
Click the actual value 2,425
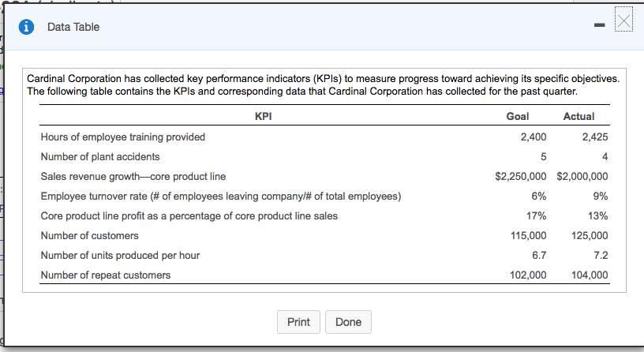[x=595, y=137]
